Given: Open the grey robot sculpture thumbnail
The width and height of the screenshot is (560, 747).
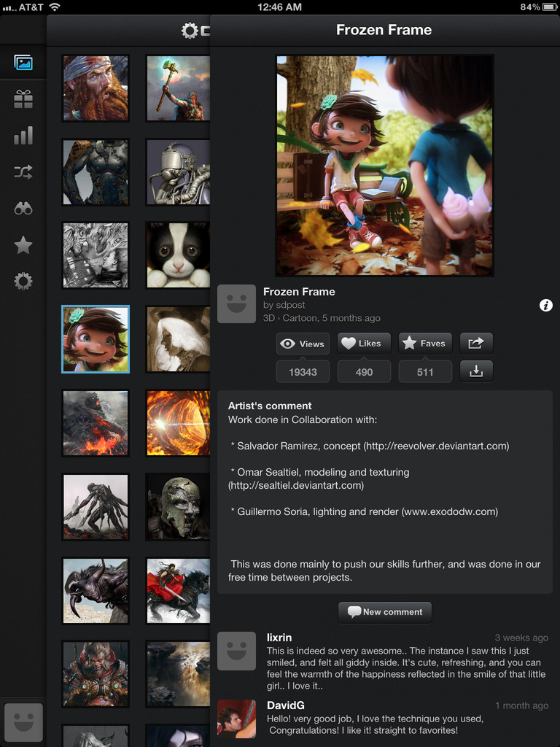Looking at the screenshot, I should tap(178, 172).
